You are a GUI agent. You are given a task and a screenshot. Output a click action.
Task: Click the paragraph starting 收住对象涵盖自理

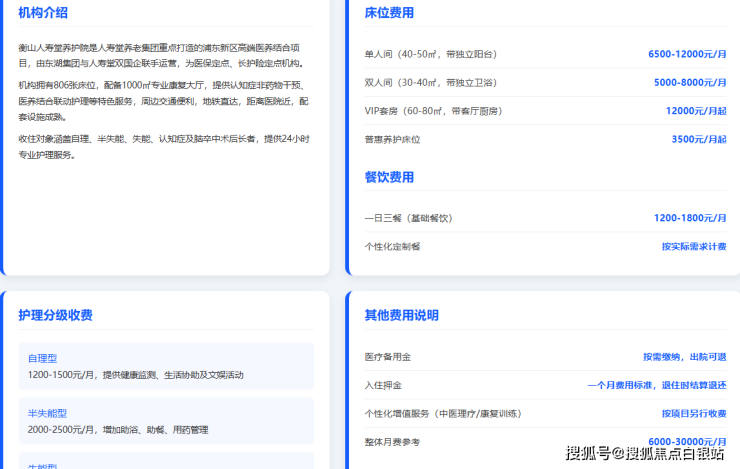pos(164,147)
